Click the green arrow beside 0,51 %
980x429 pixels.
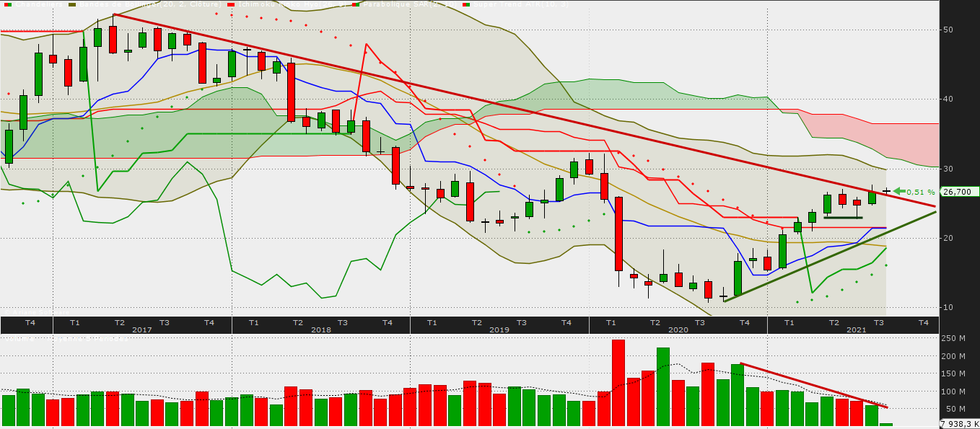(x=898, y=191)
